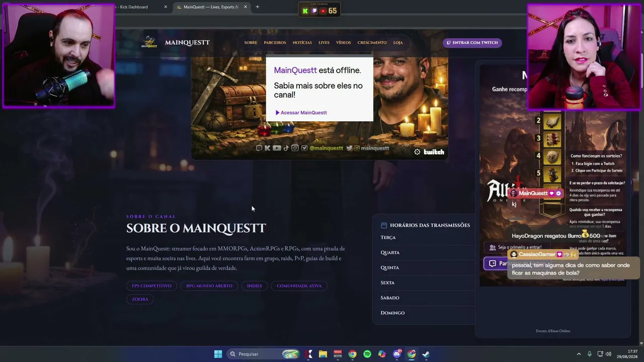Switch to the MainQuestt Lives, Esports tab

211,7
